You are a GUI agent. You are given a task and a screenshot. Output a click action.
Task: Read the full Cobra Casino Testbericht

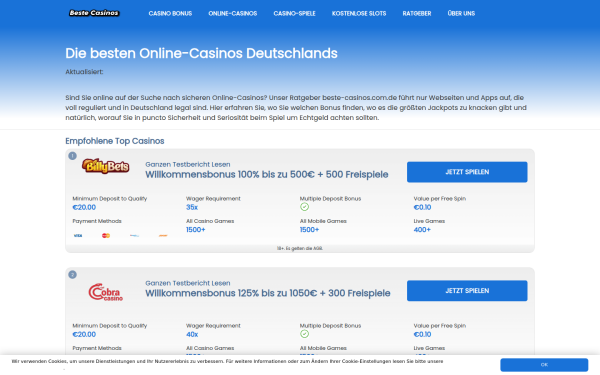pyautogui.click(x=188, y=283)
